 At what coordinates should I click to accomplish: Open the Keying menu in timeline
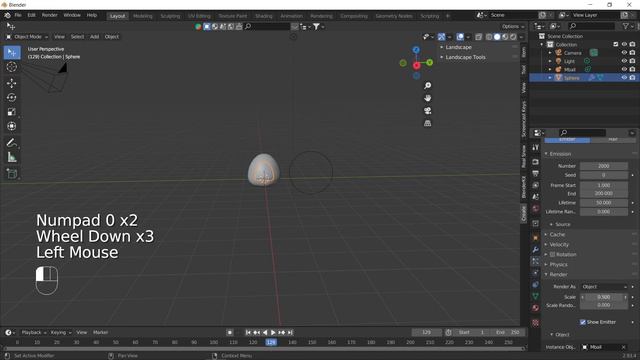click(x=60, y=332)
